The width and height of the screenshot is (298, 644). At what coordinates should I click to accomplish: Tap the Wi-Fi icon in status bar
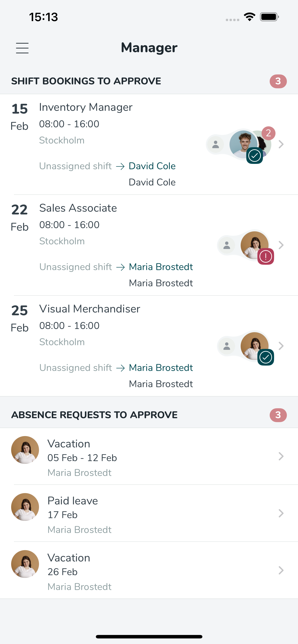pos(249,17)
